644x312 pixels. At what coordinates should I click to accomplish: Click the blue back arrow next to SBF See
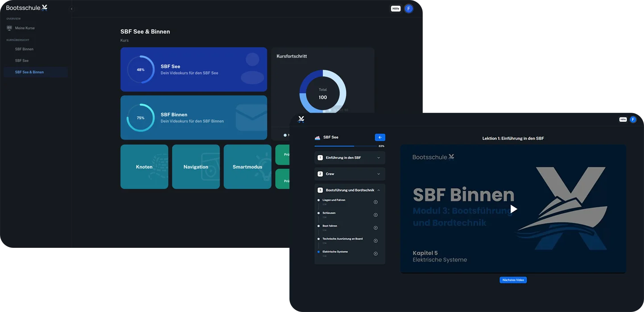click(x=380, y=137)
